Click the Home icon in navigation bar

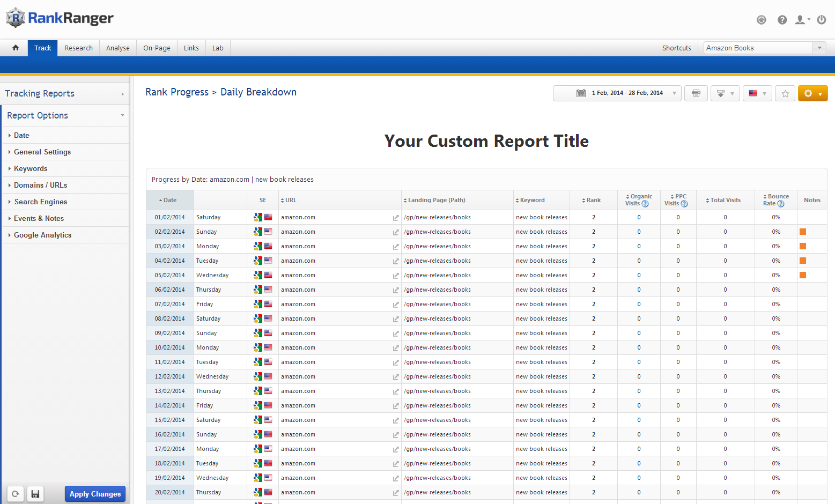pyautogui.click(x=16, y=48)
